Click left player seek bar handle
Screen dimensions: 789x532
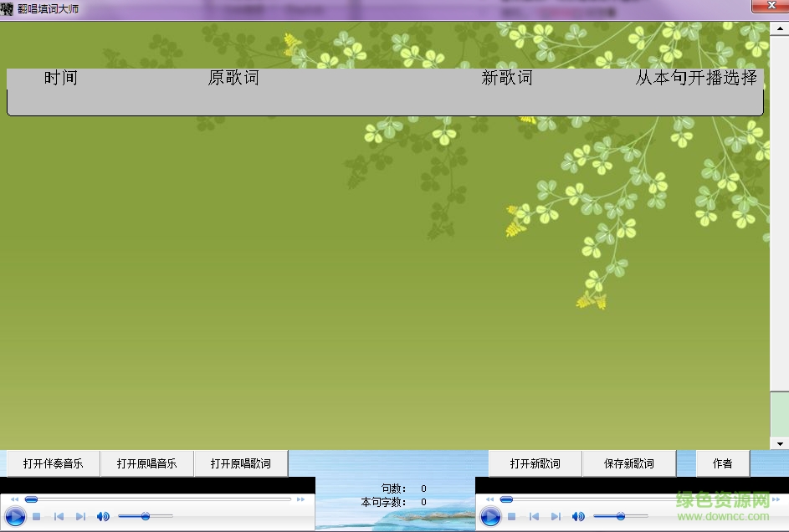31,499
